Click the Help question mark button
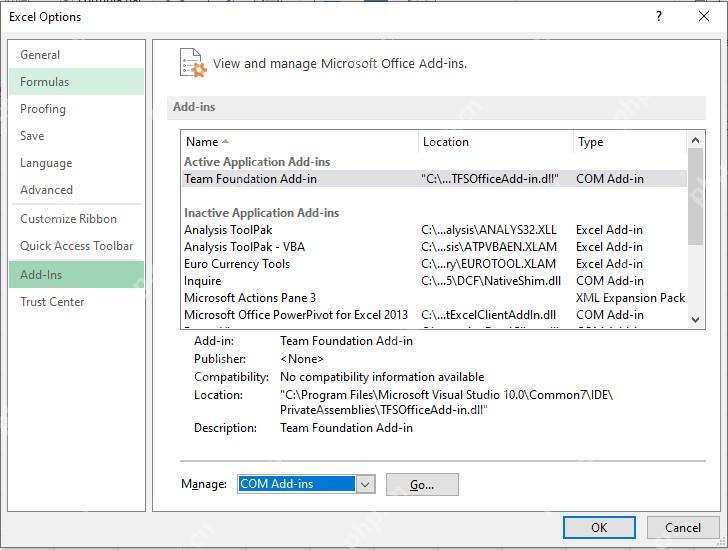The image size is (728, 550). [x=659, y=17]
